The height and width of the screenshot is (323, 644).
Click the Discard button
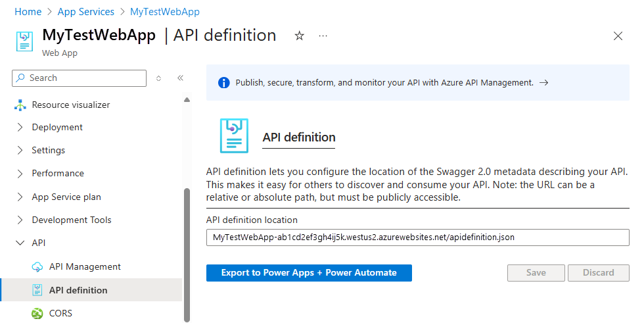(599, 273)
